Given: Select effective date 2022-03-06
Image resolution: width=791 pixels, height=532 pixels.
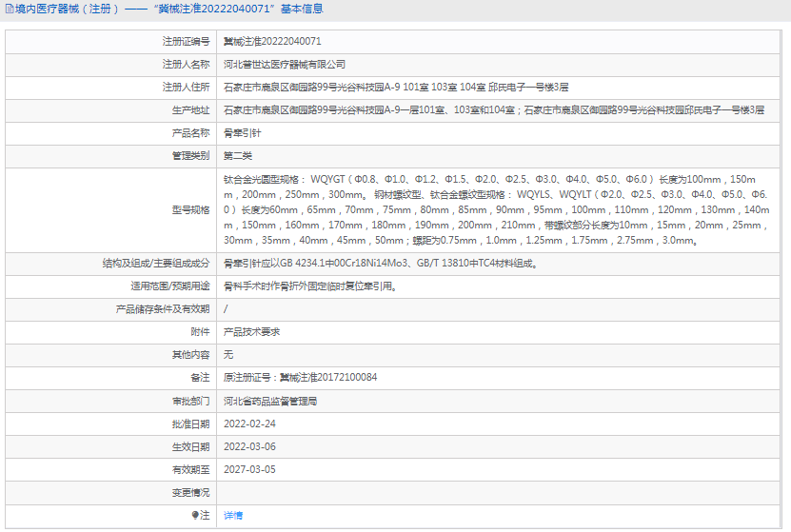Looking at the screenshot, I should pos(249,446).
